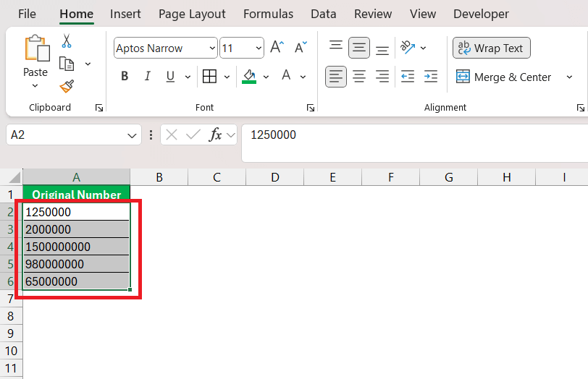Expand underline style options
This screenshot has width=588, height=379.
(x=188, y=77)
